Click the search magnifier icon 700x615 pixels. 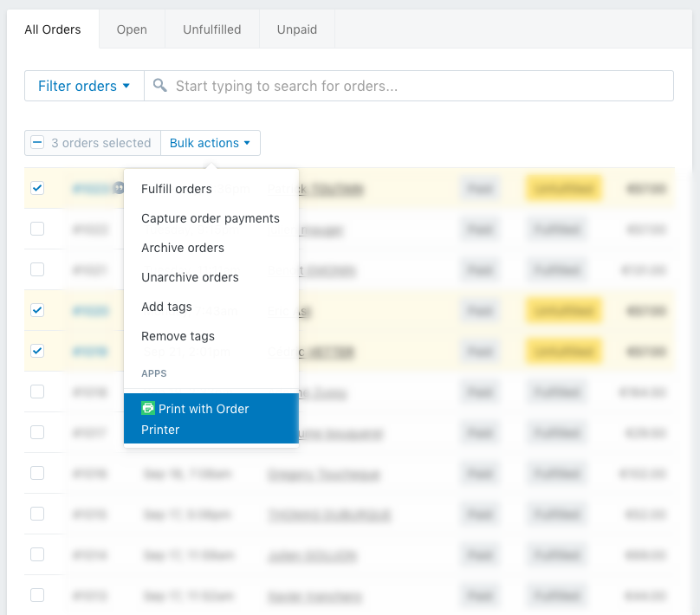[x=159, y=86]
